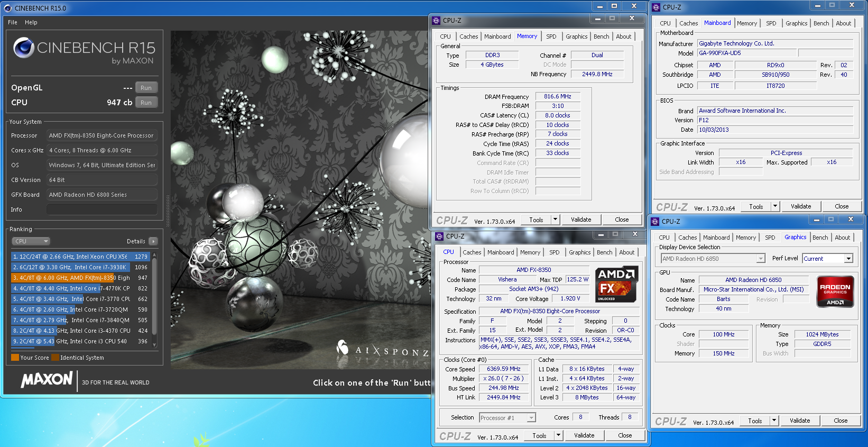Click CPU-Z Mainboard window title icon

(656, 7)
